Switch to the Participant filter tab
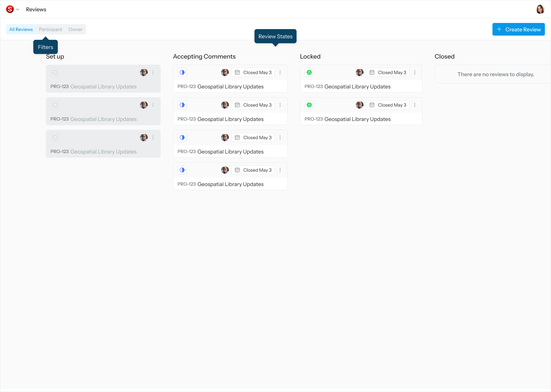The image size is (551, 392). [51, 29]
